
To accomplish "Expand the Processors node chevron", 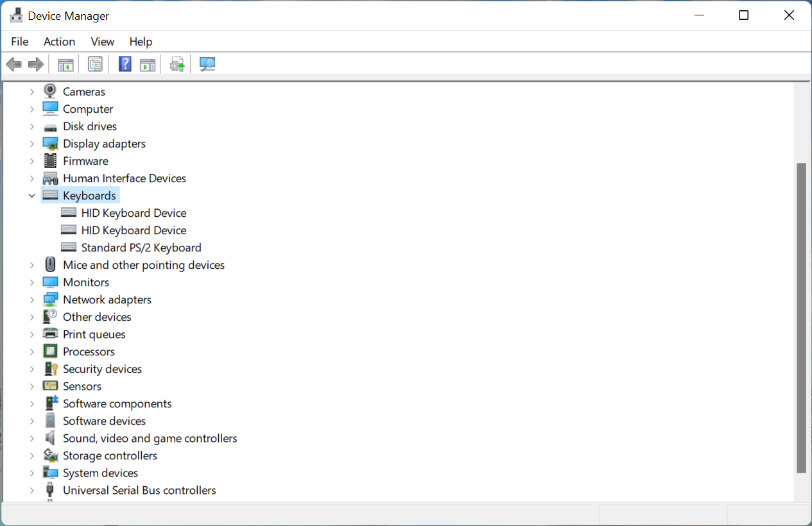I will (x=31, y=352).
